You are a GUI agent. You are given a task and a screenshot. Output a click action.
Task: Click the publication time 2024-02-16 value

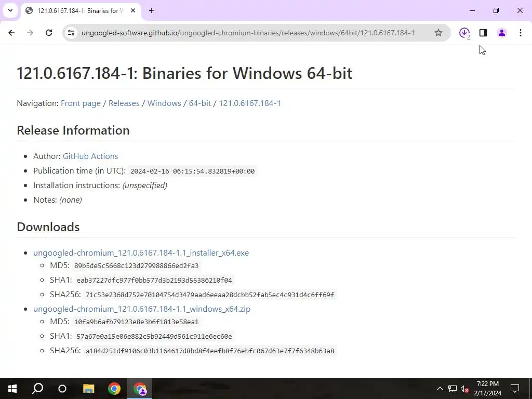pos(192,171)
